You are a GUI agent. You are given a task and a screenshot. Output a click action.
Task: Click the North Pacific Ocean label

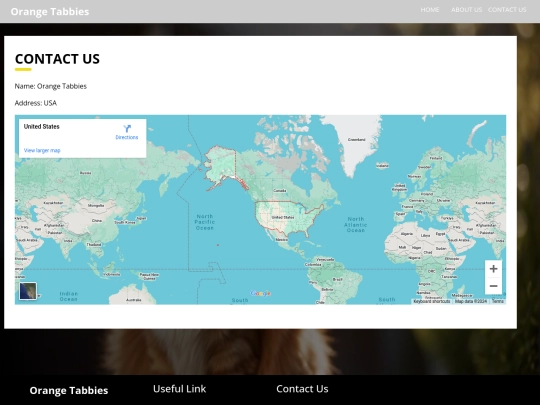point(205,222)
